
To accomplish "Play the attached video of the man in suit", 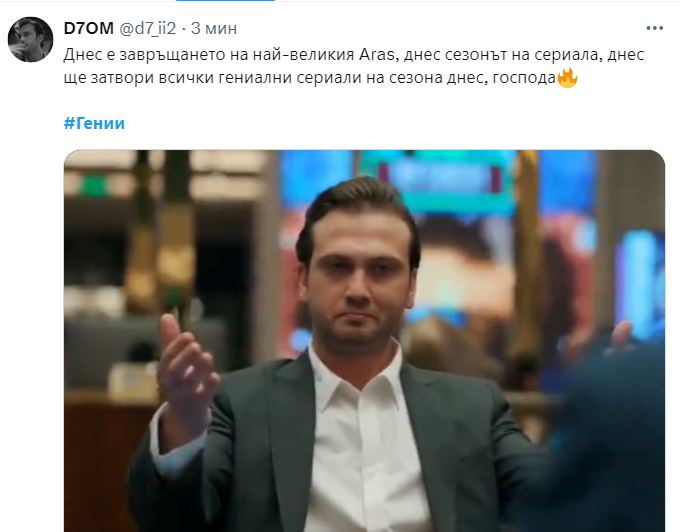I will [x=364, y=341].
